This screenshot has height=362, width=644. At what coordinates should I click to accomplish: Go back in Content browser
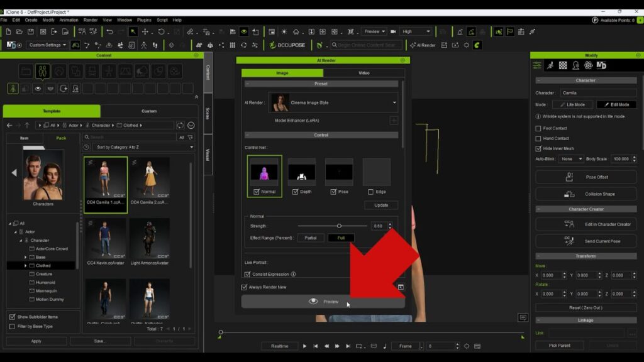coord(9,125)
